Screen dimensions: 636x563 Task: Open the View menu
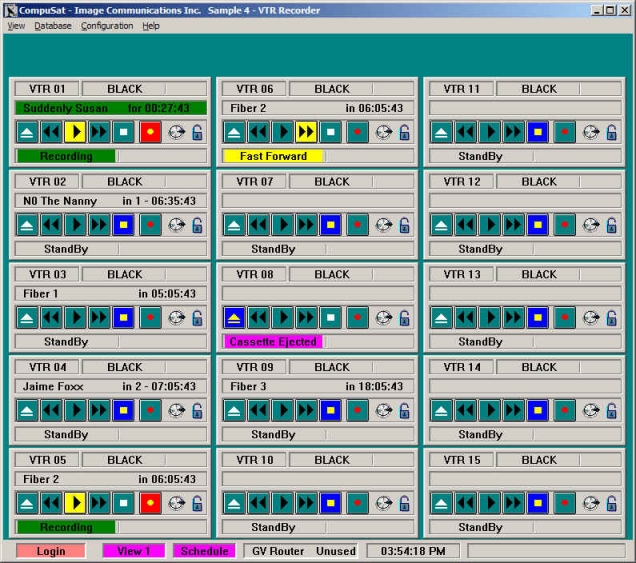coord(16,26)
